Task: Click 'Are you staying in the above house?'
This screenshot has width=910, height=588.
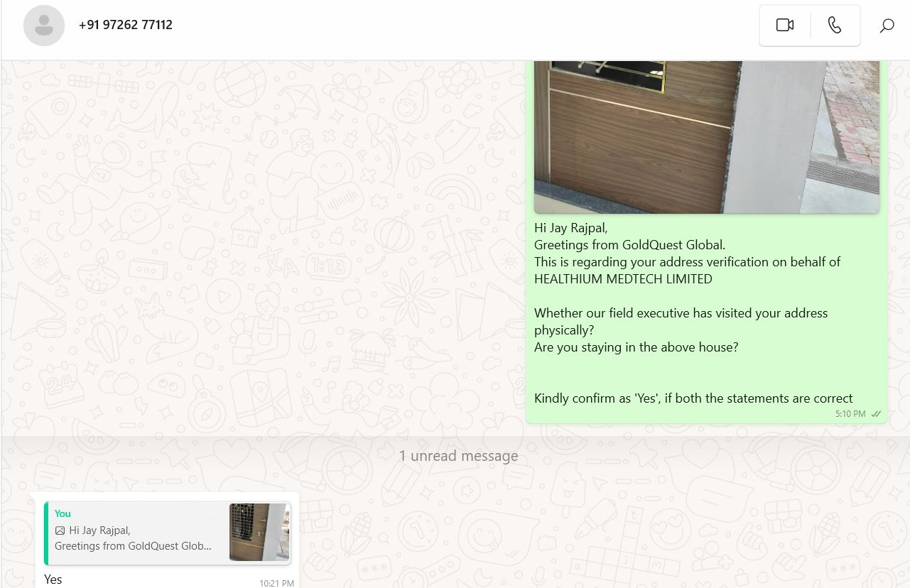Action: tap(637, 347)
